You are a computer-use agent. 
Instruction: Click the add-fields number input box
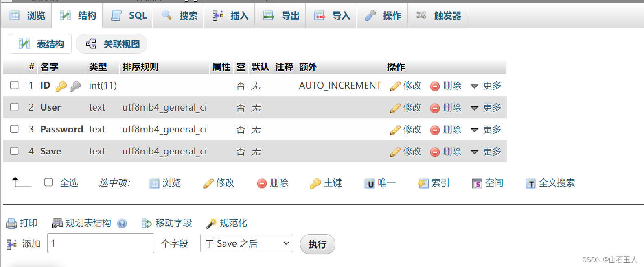click(x=101, y=243)
